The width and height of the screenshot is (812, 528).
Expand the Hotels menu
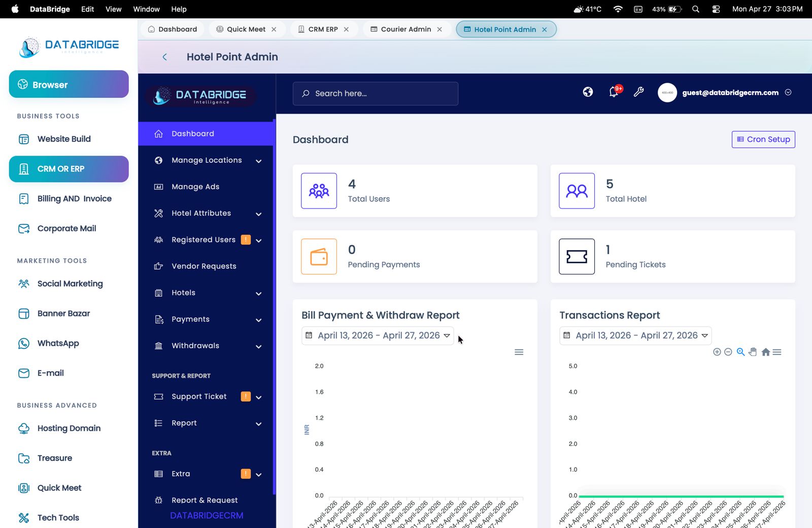(206, 293)
